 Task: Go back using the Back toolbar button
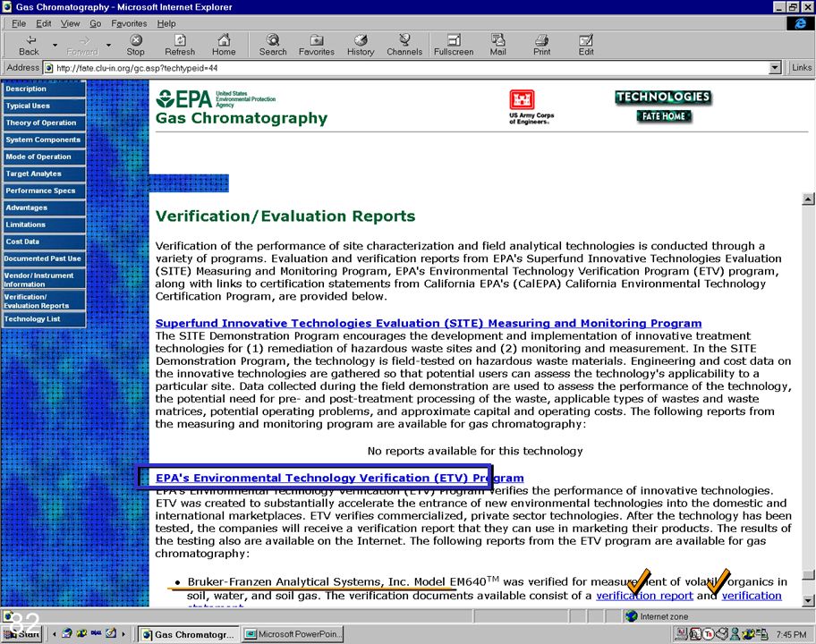(x=30, y=46)
